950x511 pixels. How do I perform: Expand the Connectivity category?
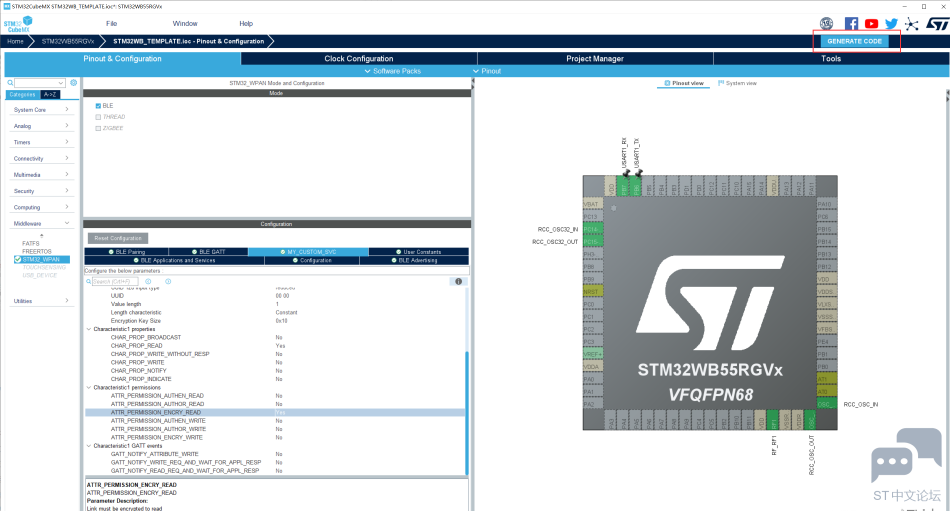[x=41, y=159]
